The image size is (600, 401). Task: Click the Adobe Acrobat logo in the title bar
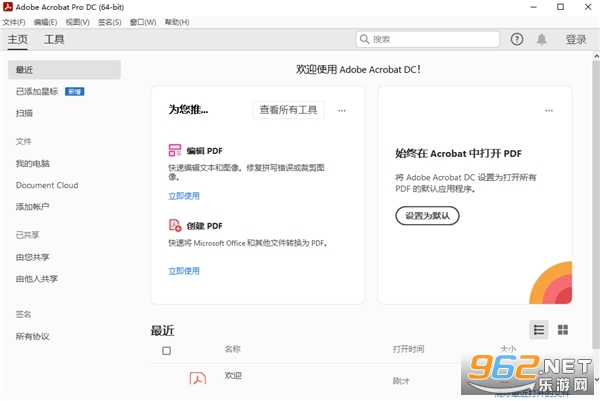tap(8, 7)
